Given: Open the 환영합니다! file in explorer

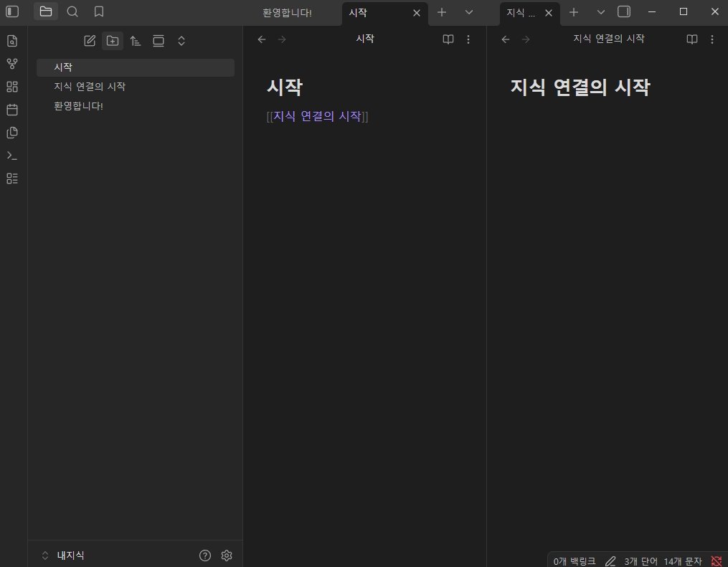Looking at the screenshot, I should click(136, 106).
